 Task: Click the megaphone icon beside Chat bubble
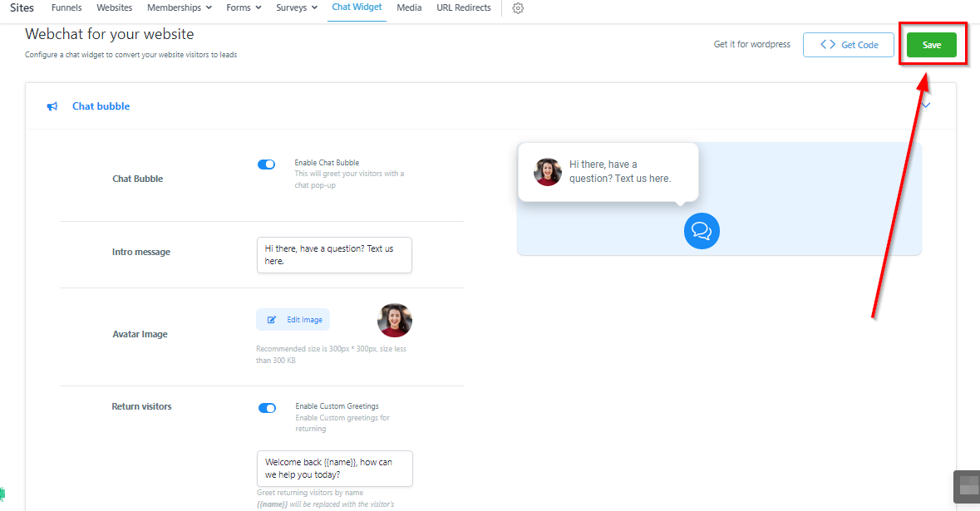pyautogui.click(x=52, y=106)
